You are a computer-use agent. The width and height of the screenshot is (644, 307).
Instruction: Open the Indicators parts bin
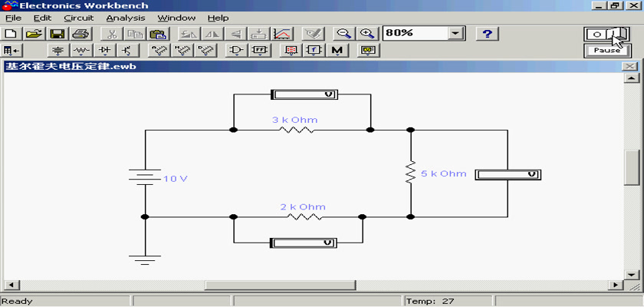[291, 51]
